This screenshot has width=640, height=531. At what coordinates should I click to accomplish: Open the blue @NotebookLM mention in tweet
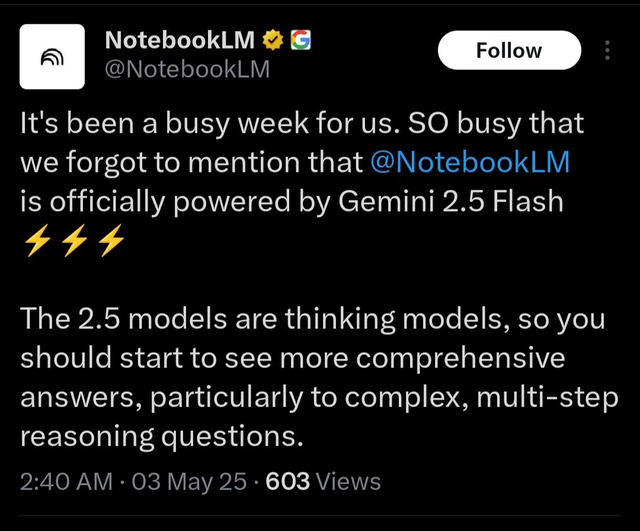pos(469,161)
